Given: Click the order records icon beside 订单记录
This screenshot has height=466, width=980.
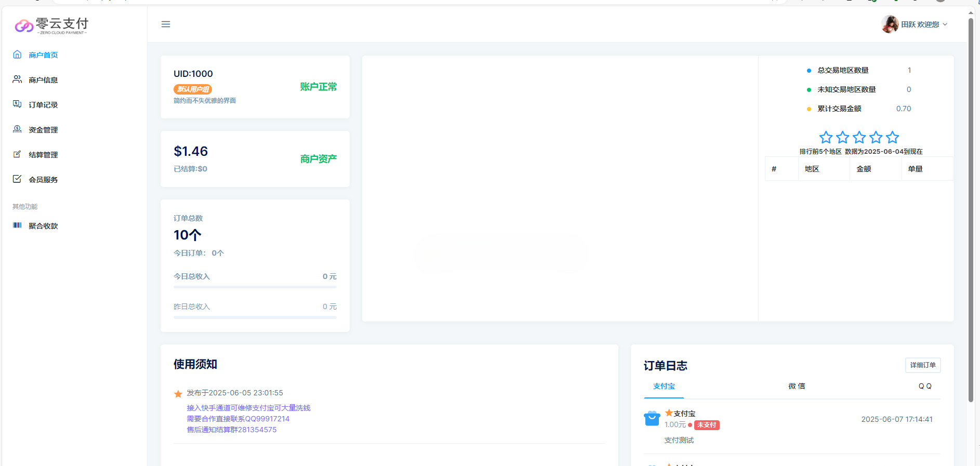Looking at the screenshot, I should (x=17, y=104).
